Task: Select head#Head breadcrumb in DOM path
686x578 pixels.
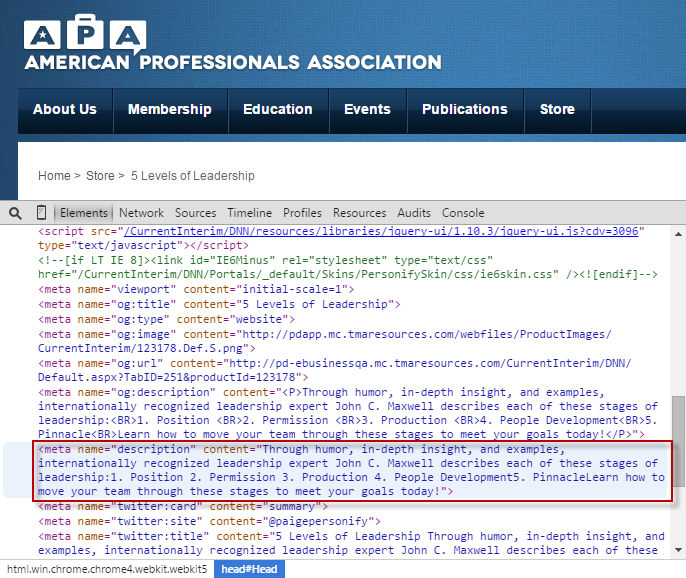Action: tap(249, 569)
